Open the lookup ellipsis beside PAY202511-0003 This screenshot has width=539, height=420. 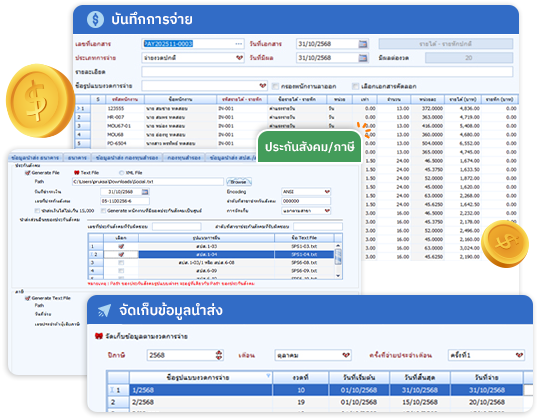click(x=239, y=44)
